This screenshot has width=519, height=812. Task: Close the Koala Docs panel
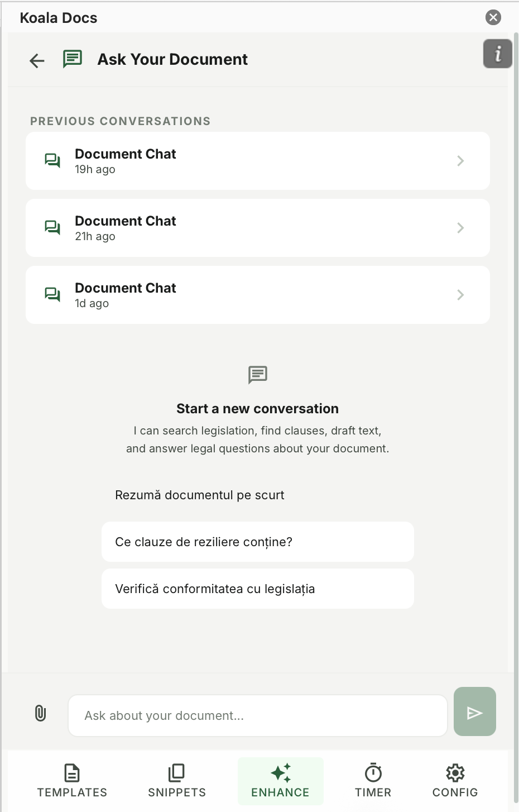click(x=493, y=17)
